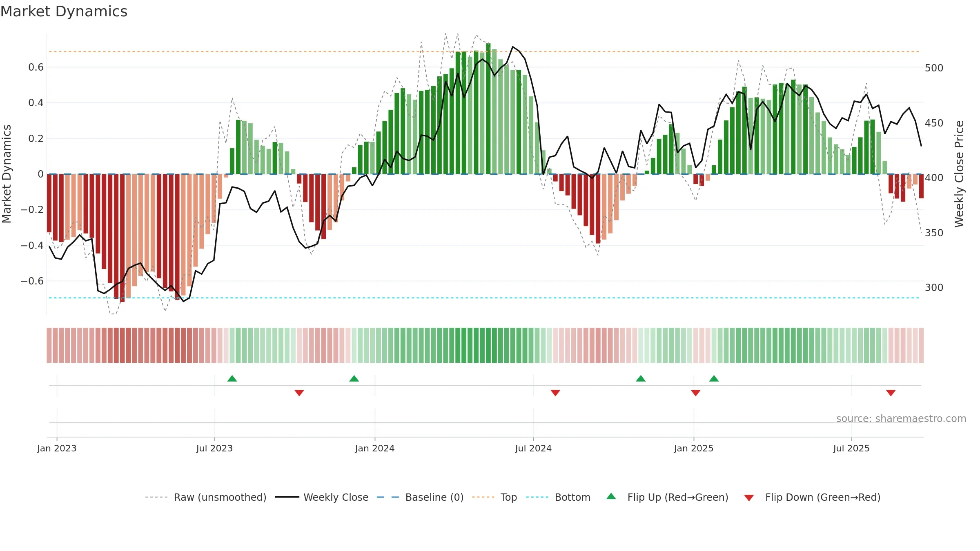This screenshot has width=980, height=551.
Task: Click the vertical Market Dynamics axis label
Action: [x=7, y=174]
